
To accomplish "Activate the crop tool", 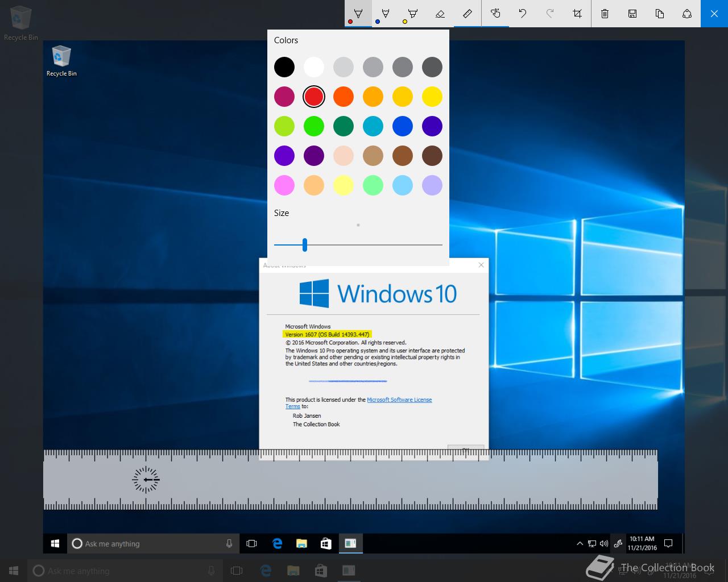I will (x=577, y=14).
